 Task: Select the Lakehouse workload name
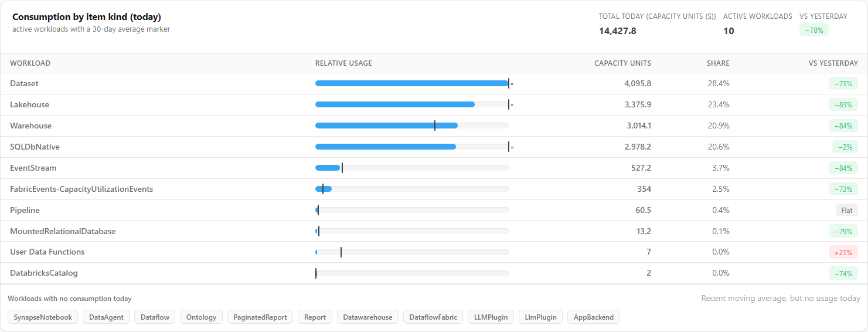pos(29,105)
